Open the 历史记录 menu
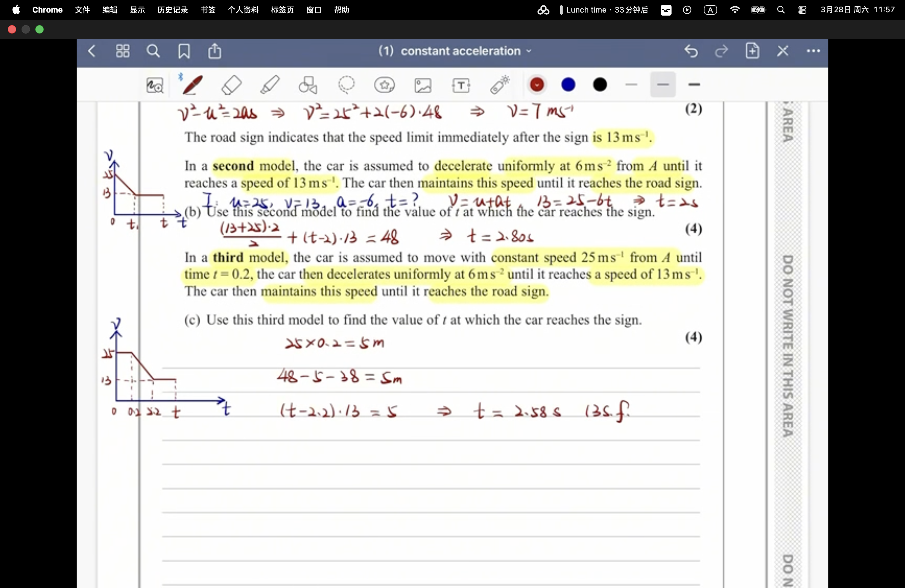The width and height of the screenshot is (905, 588). [172, 10]
